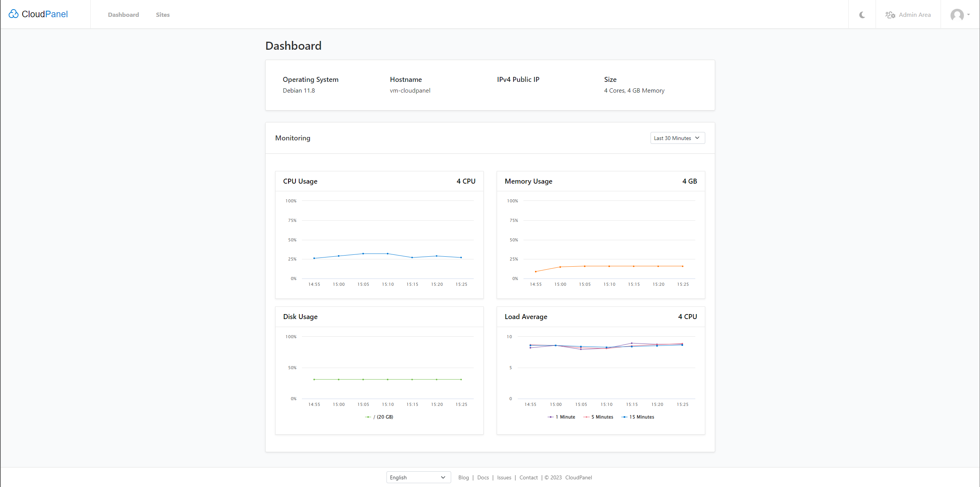
Task: Go to the Dashboard menu item
Action: pos(123,15)
